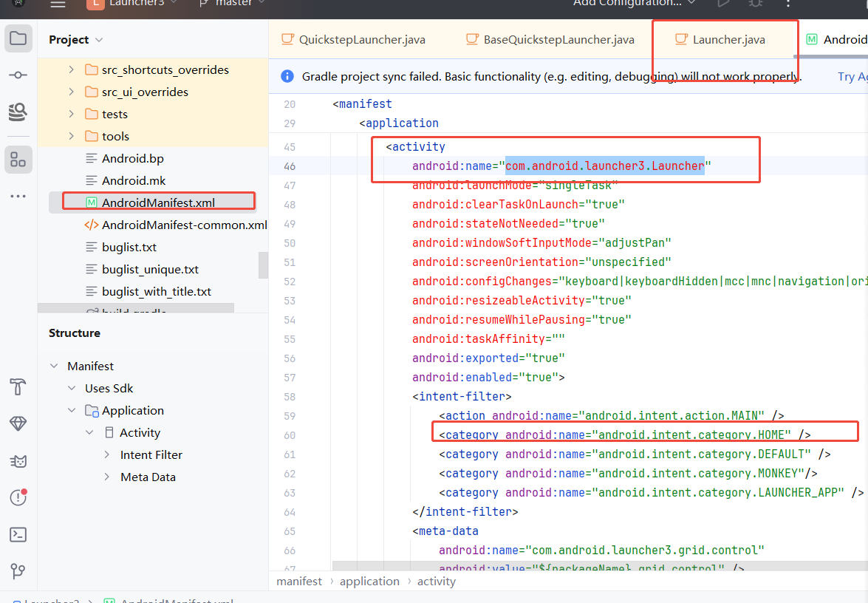Screen dimensions: 868x603
Task: Switch to Launcher.java tab
Action: tap(721, 39)
